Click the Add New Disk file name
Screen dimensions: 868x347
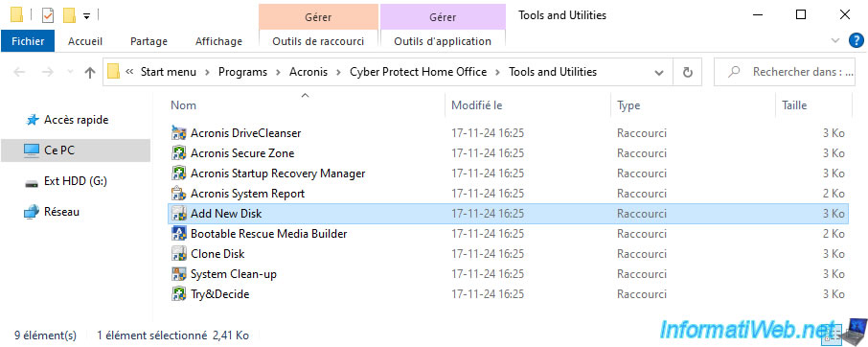click(226, 214)
